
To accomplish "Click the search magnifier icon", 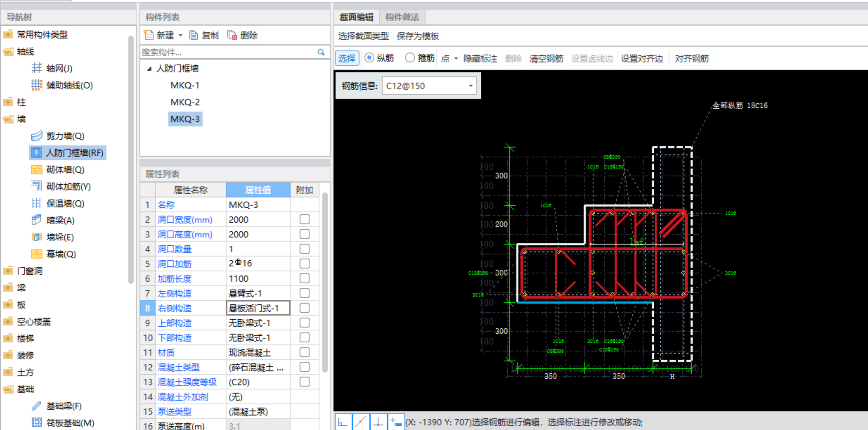I will coord(321,52).
